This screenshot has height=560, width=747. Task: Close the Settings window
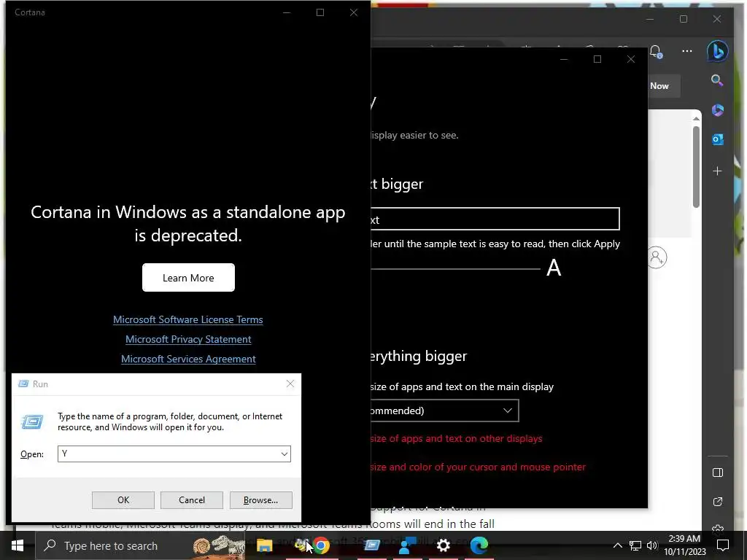click(x=631, y=59)
